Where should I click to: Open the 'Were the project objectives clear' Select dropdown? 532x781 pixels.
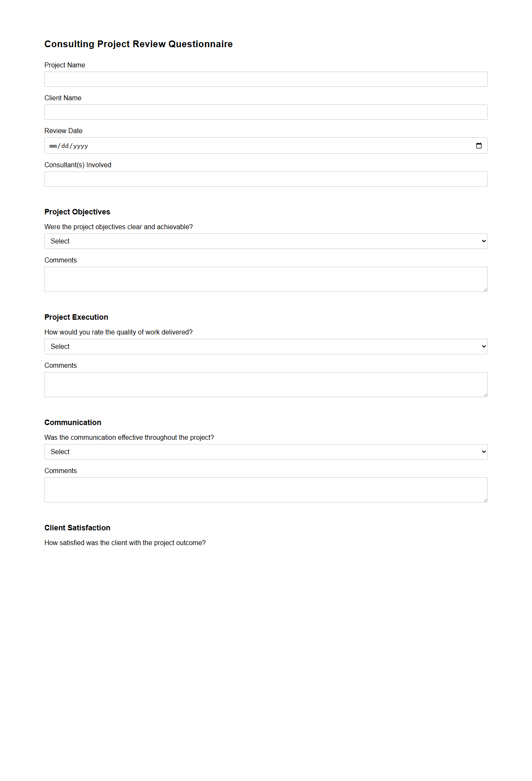pyautogui.click(x=265, y=241)
